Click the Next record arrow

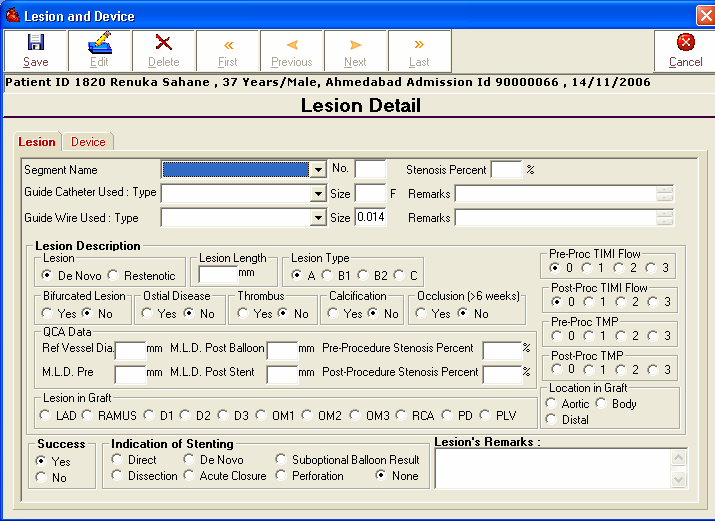pyautogui.click(x=356, y=45)
